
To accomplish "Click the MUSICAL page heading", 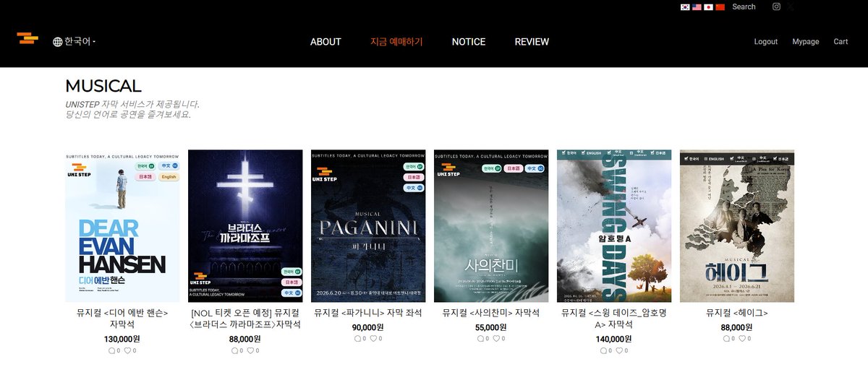I will pos(103,86).
